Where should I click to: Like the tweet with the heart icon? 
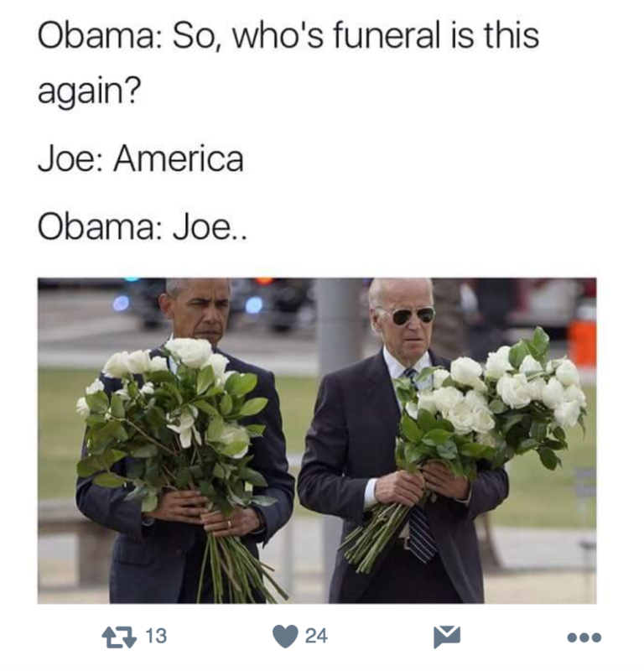(285, 637)
